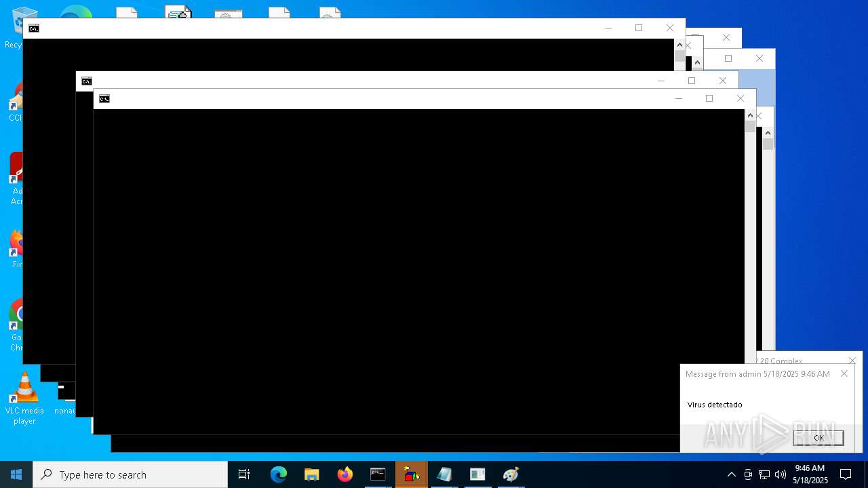The image size is (868, 488).
Task: Minimize the frontmost Command Prompt window
Action: click(x=678, y=98)
